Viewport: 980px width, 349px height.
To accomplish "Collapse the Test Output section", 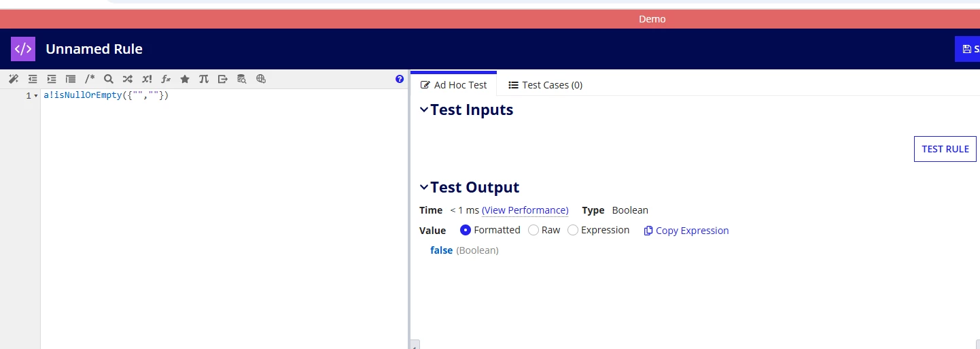I will (x=424, y=187).
